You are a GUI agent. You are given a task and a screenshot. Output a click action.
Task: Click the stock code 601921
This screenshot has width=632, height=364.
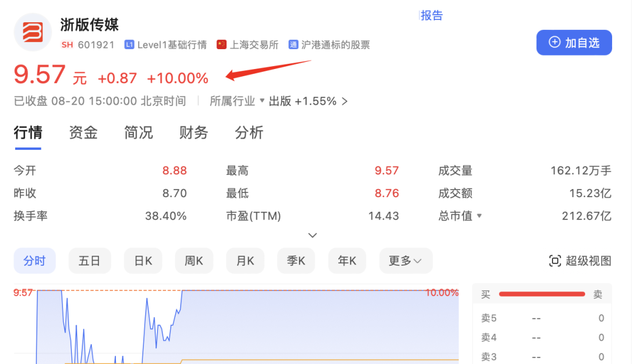(97, 44)
